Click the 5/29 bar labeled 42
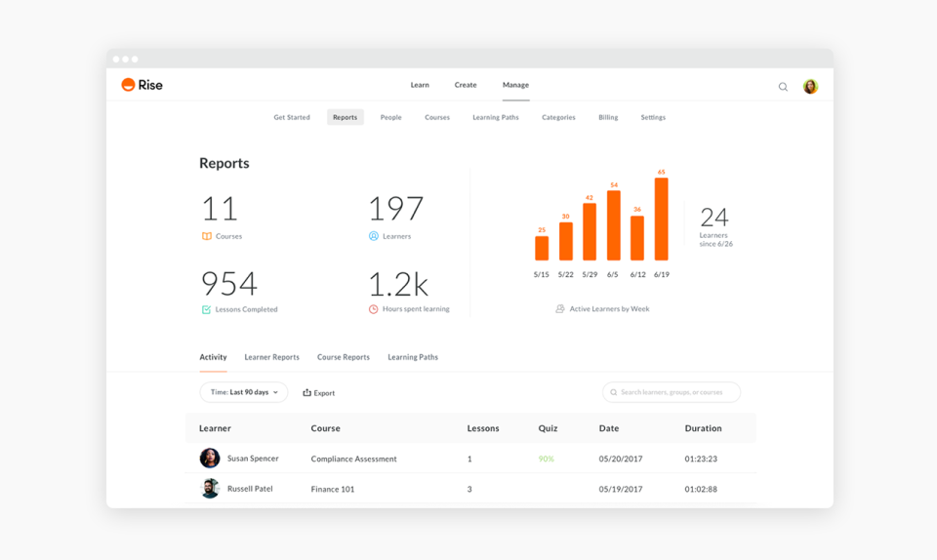 click(590, 231)
